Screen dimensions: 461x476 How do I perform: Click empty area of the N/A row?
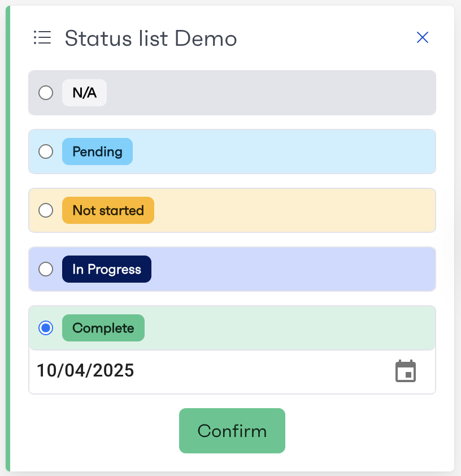pos(270,93)
